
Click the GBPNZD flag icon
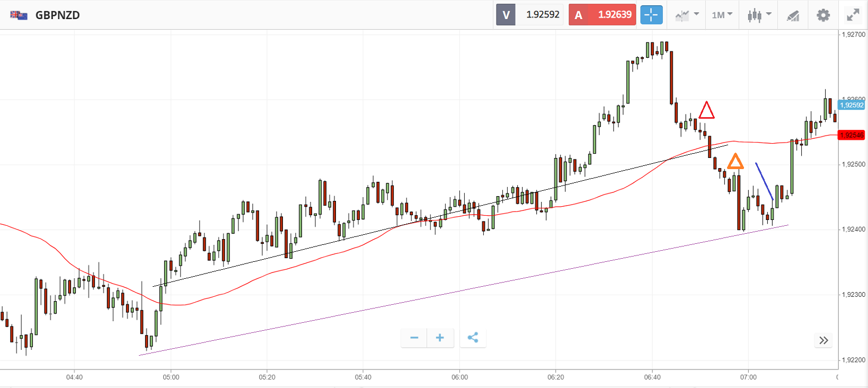tap(19, 15)
